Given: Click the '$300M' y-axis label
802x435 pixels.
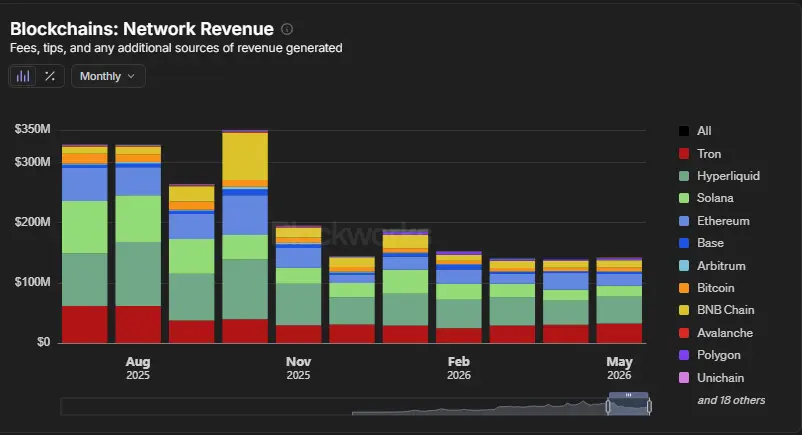Looking at the screenshot, I should [x=32, y=162].
